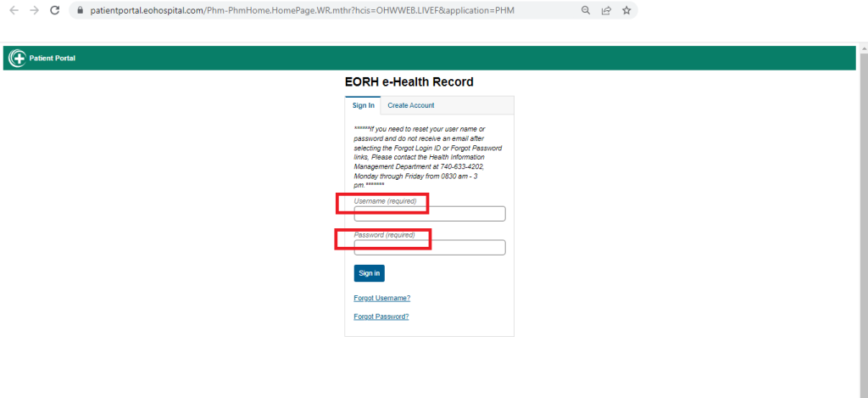Click the EORH e-Health Record heading

pyautogui.click(x=409, y=82)
